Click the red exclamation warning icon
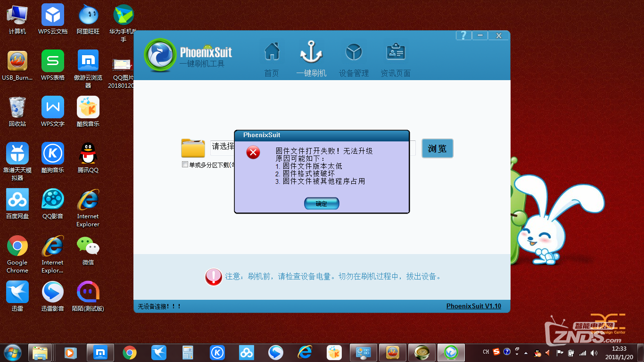644x362 pixels. (x=214, y=277)
